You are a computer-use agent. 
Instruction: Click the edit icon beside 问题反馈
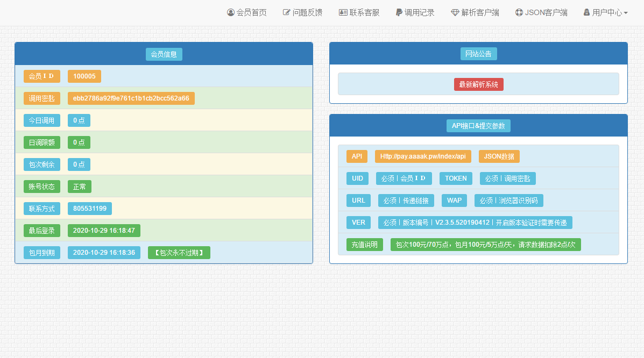[286, 12]
